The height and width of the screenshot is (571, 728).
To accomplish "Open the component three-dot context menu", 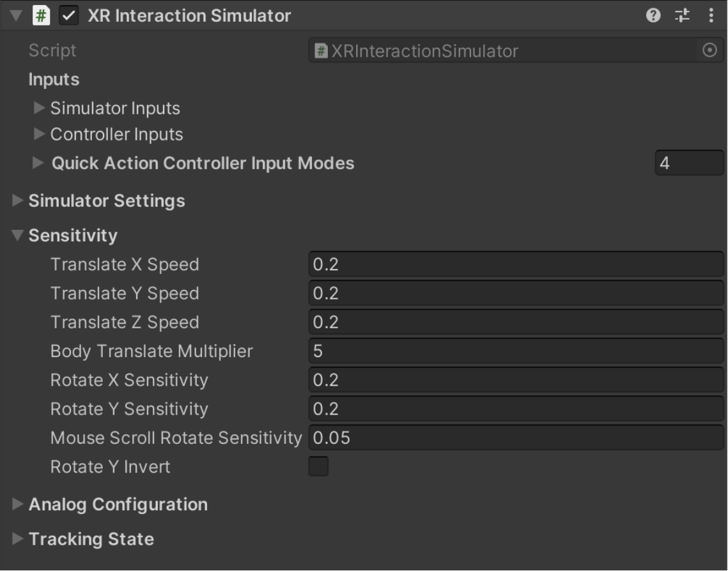I will 711,16.
